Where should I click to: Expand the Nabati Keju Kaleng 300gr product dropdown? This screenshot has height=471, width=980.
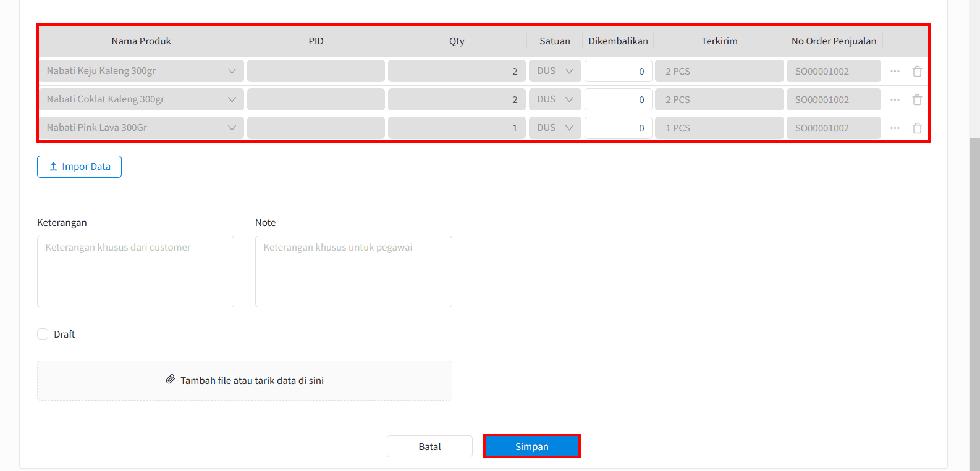pos(142,71)
